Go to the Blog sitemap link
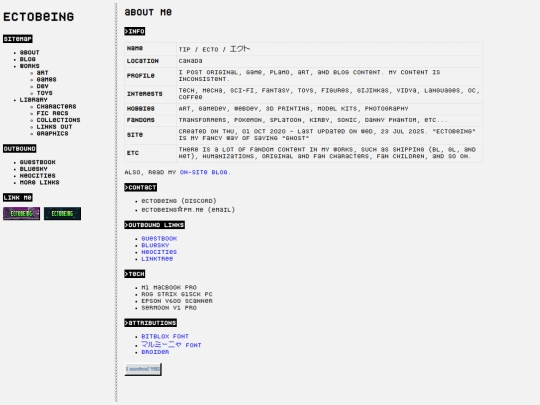This screenshot has height=405, width=540. (x=28, y=59)
